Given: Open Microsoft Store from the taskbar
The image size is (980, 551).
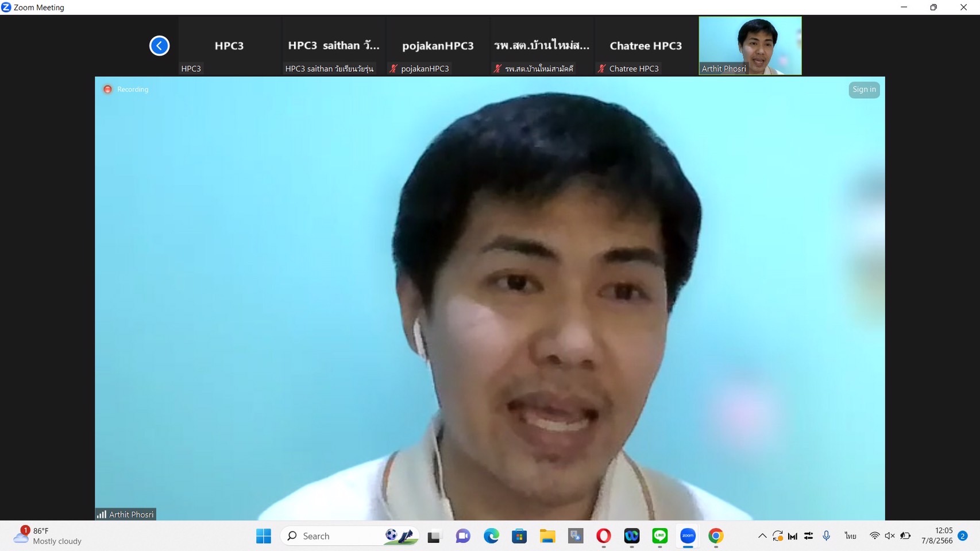Looking at the screenshot, I should coord(519,536).
